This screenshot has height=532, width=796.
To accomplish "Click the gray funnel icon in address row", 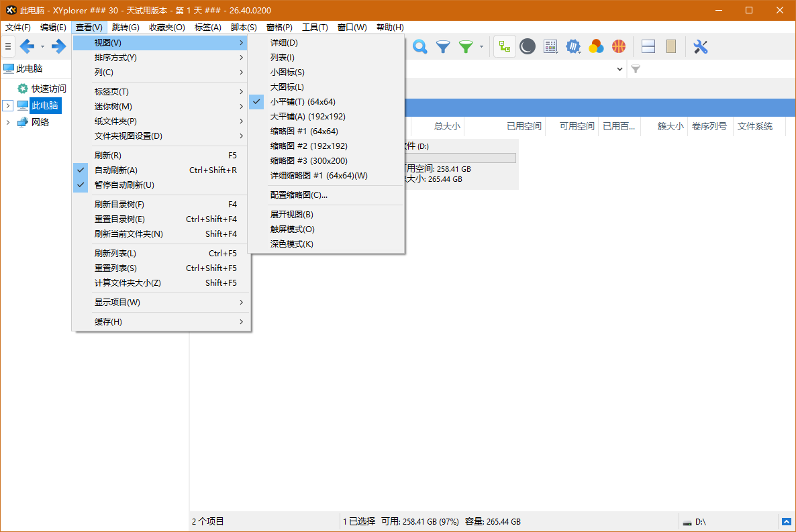I will 636,69.
